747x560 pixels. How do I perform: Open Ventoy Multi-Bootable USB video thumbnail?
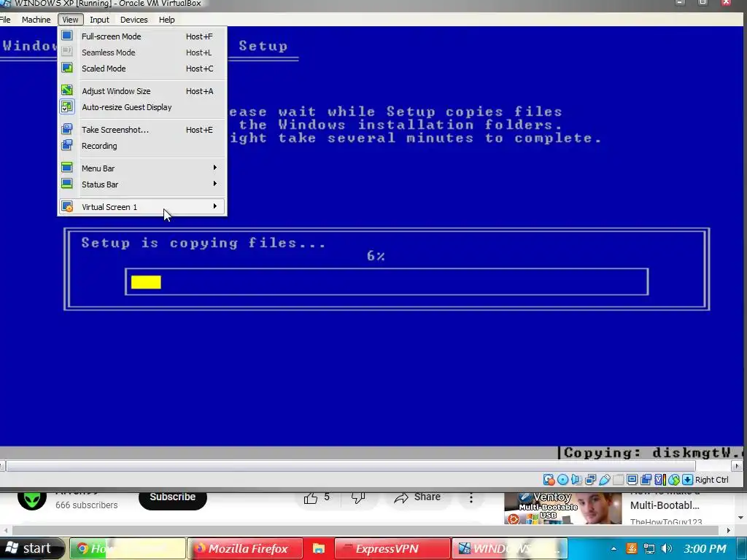(563, 508)
